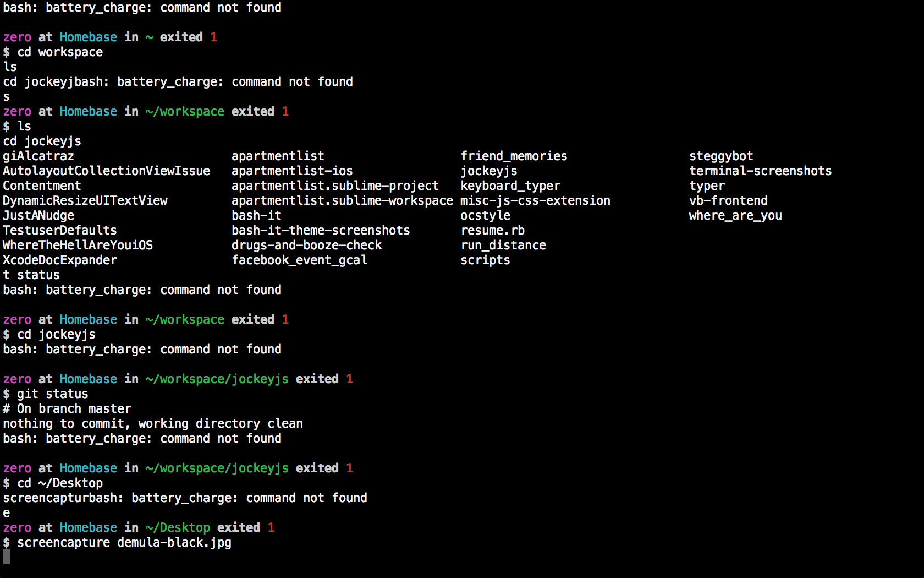This screenshot has width=924, height=578.
Task: Click the facebook_event_gcal entry
Action: pyautogui.click(x=299, y=260)
